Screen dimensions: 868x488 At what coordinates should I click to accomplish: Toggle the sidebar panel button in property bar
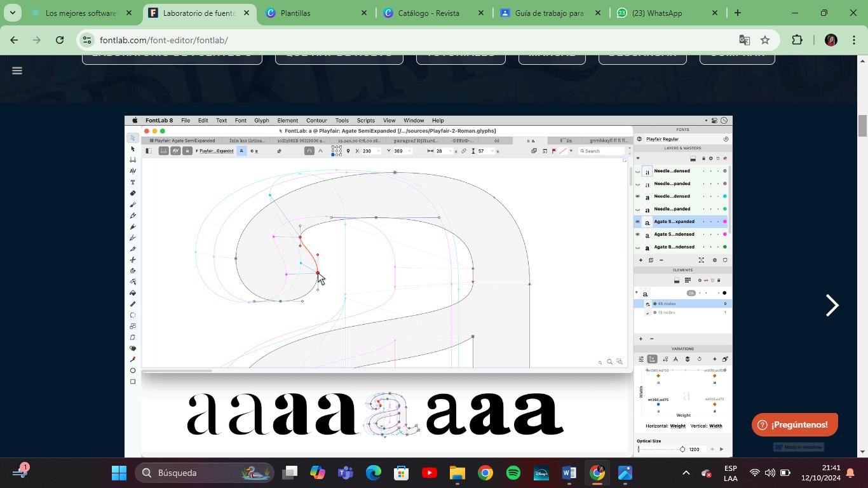[x=148, y=151]
